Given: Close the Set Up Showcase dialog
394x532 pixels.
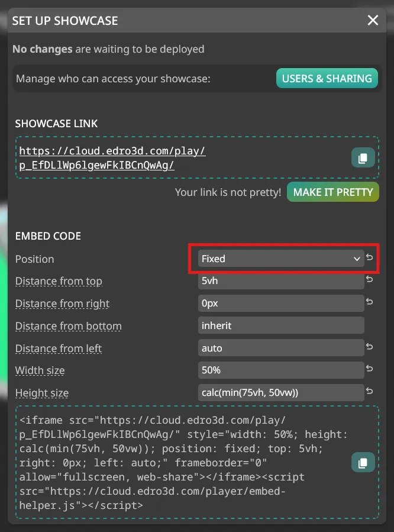Looking at the screenshot, I should 373,20.
